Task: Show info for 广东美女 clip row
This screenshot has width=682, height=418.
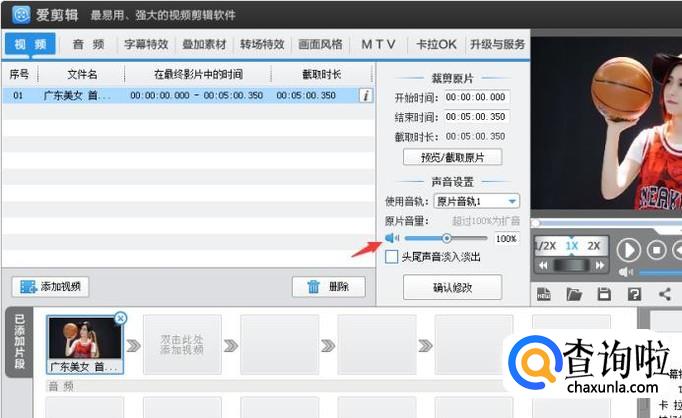Action: point(366,95)
